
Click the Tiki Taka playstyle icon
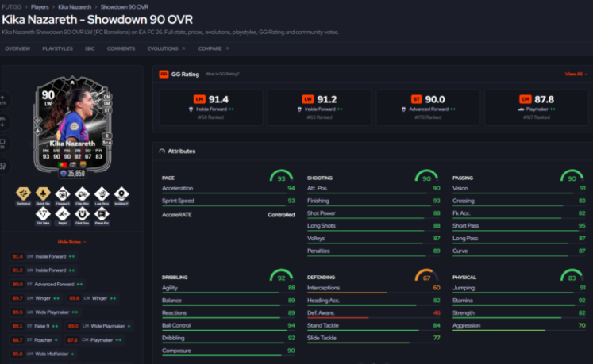pyautogui.click(x=43, y=214)
